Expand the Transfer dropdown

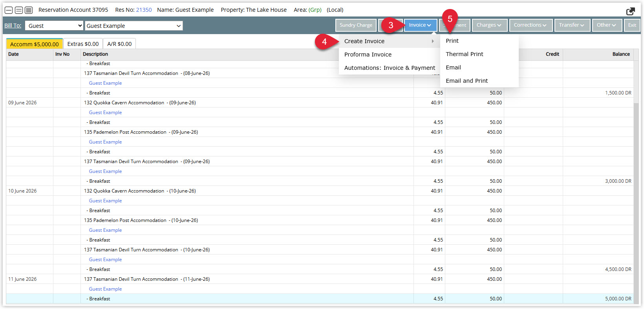[x=572, y=25]
